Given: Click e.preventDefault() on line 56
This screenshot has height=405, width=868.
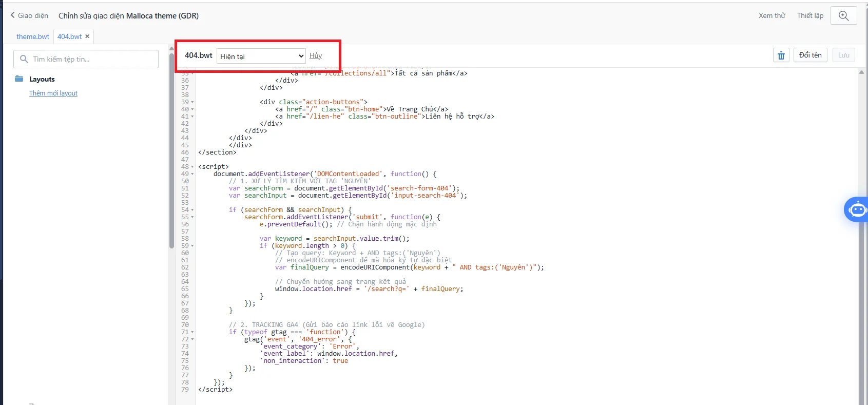Looking at the screenshot, I should [296, 224].
